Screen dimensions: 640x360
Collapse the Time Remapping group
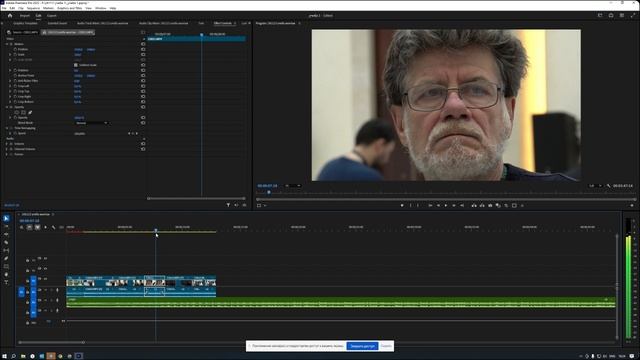click(7, 128)
